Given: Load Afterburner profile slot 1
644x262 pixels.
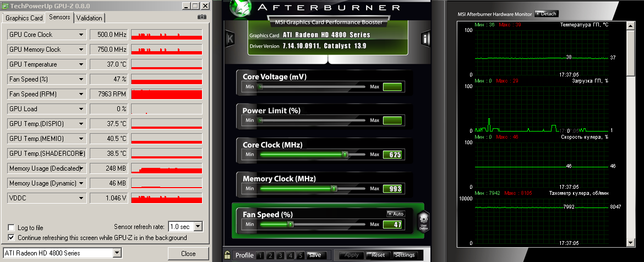Looking at the screenshot, I should pos(260,255).
